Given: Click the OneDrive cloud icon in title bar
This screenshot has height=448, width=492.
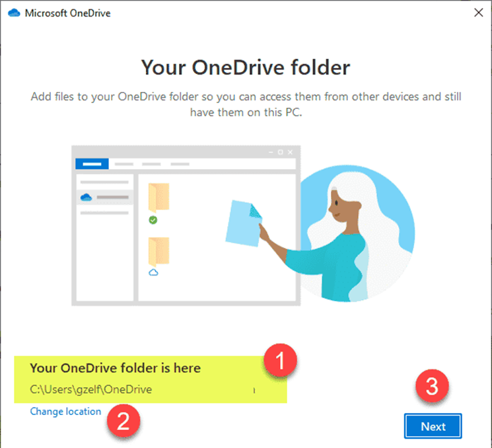Looking at the screenshot, I should (x=14, y=13).
